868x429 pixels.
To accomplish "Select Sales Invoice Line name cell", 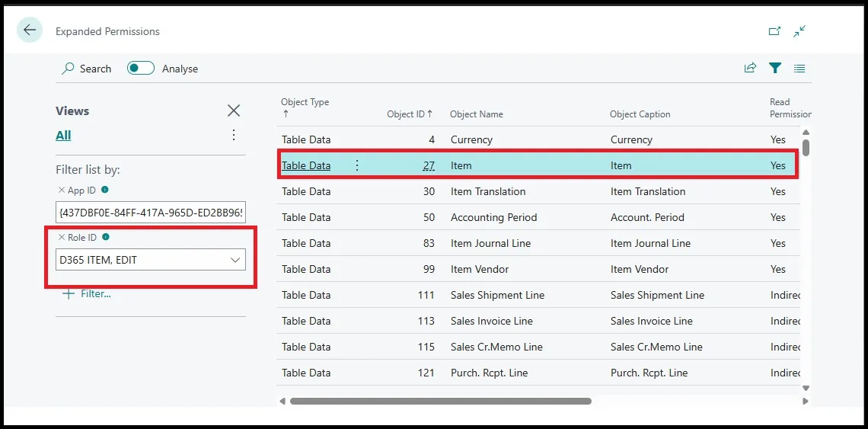I will (x=492, y=321).
